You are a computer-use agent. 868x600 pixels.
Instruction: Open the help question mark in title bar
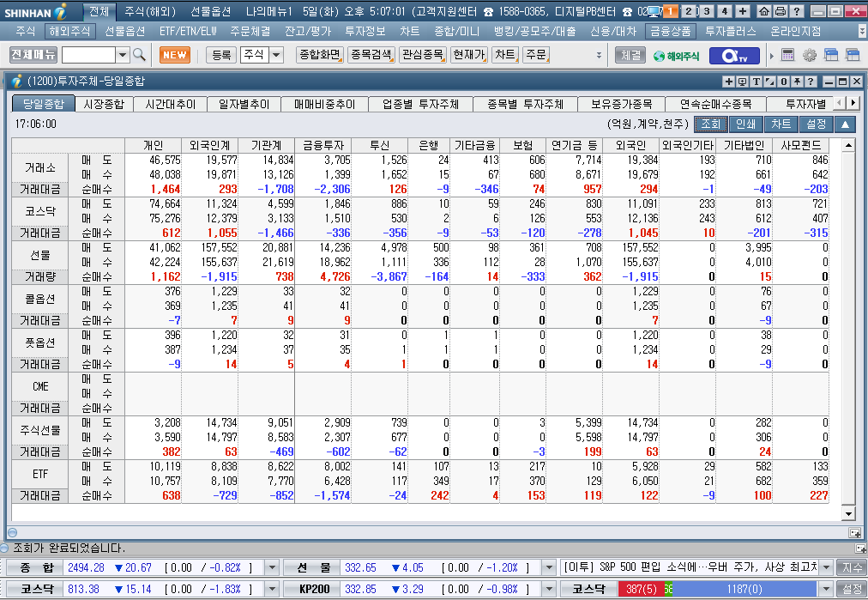coord(797,11)
